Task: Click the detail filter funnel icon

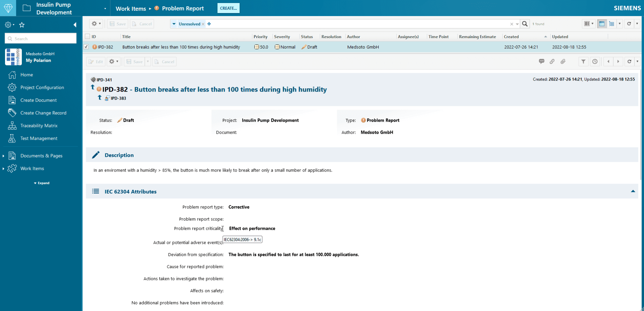Action: point(583,62)
